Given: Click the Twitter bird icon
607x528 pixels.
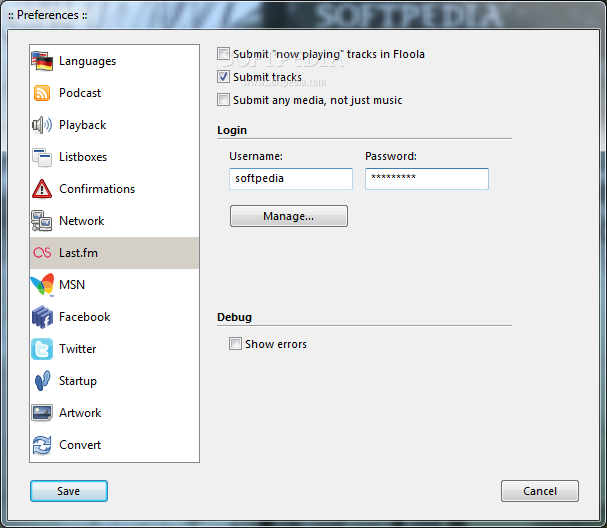Looking at the screenshot, I should 42,349.
